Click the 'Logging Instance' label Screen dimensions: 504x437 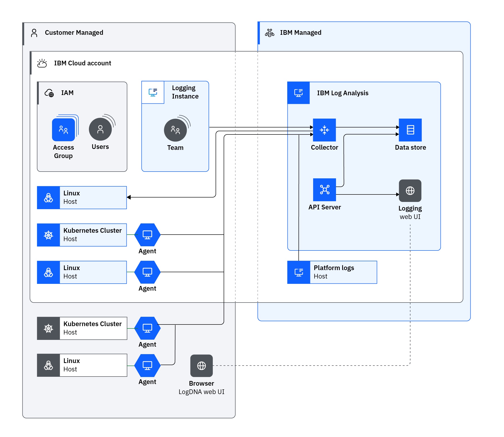click(185, 92)
